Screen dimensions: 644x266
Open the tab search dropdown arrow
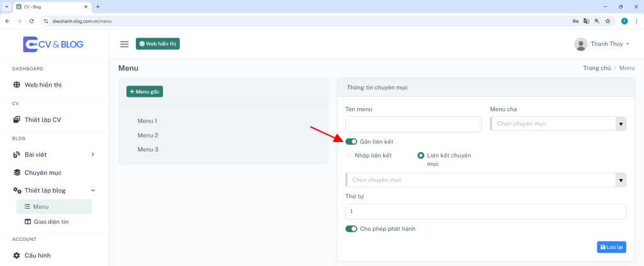pos(6,7)
